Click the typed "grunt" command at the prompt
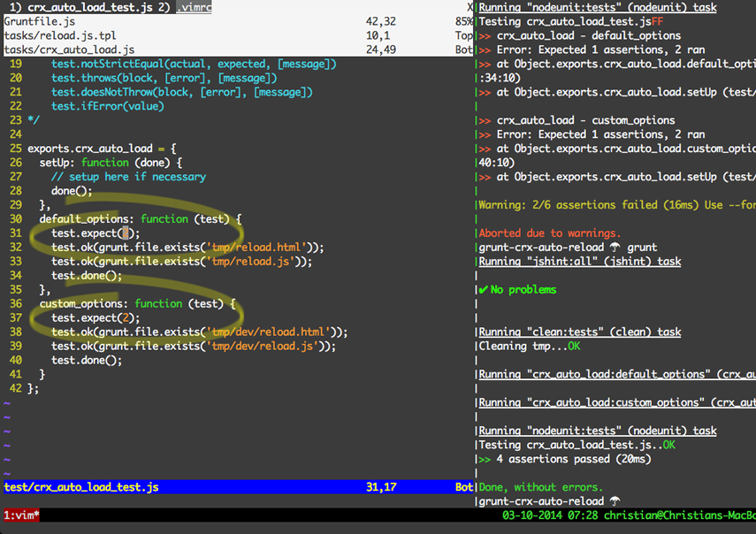Image resolution: width=756 pixels, height=534 pixels. point(642,248)
